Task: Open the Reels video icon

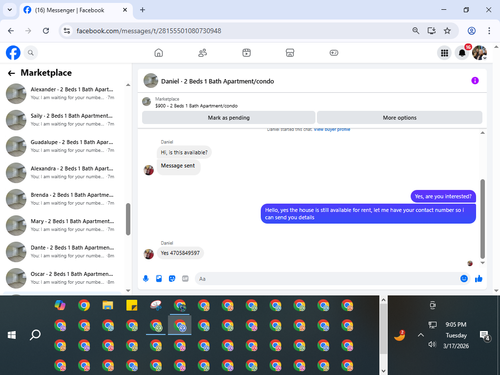Action: tap(246, 53)
